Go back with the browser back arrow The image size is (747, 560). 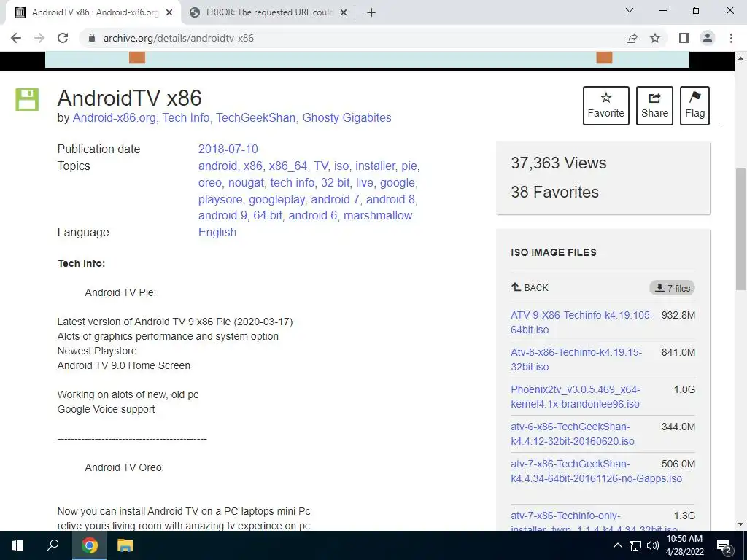[16, 38]
